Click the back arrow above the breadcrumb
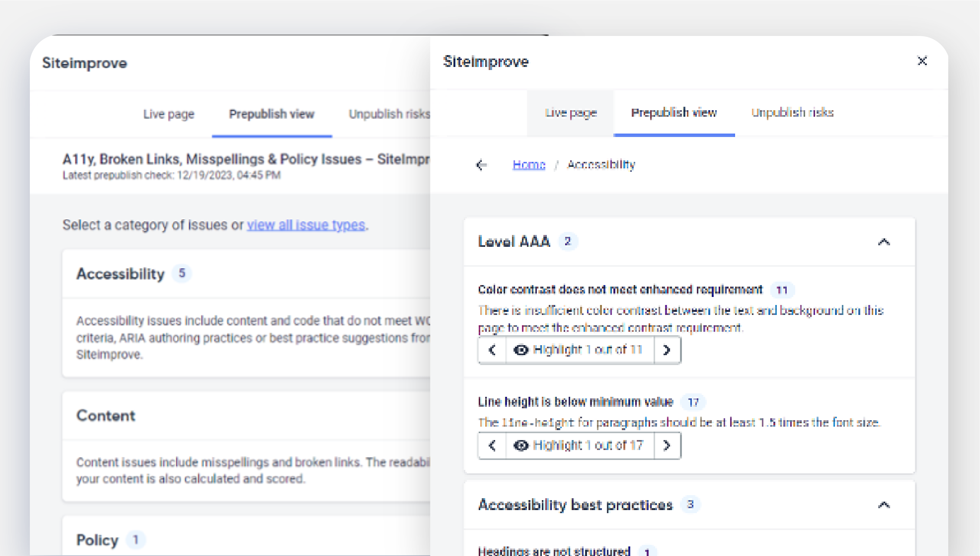Screen dimensions: 980x556 point(481,165)
